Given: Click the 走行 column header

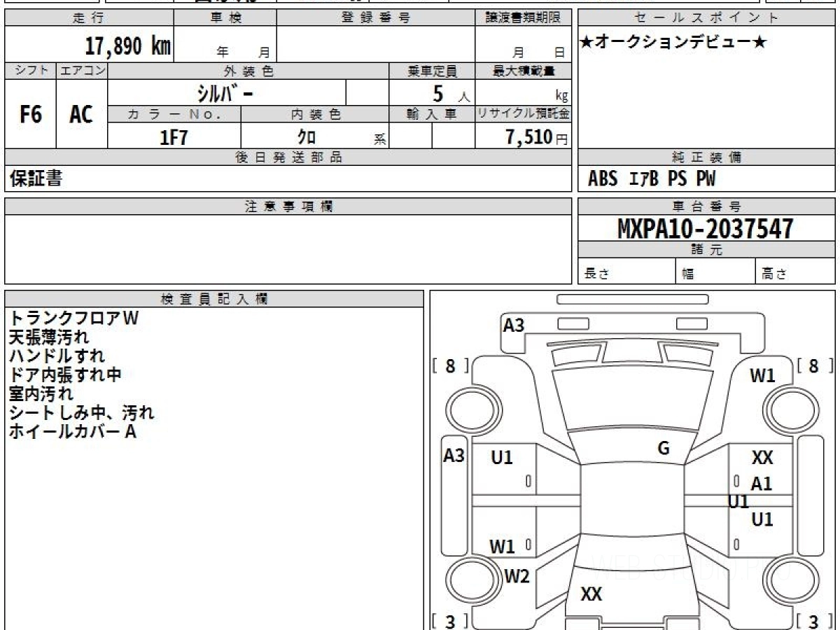Looking at the screenshot, I should pos(88,18).
